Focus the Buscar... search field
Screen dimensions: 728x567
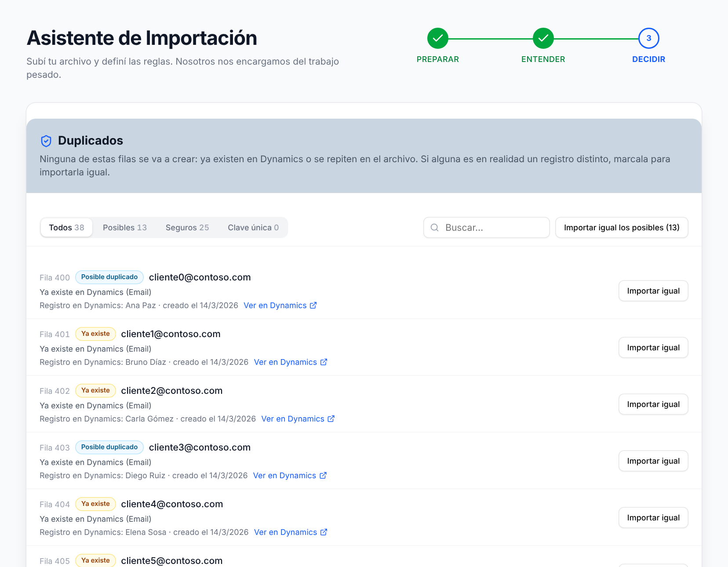487,228
